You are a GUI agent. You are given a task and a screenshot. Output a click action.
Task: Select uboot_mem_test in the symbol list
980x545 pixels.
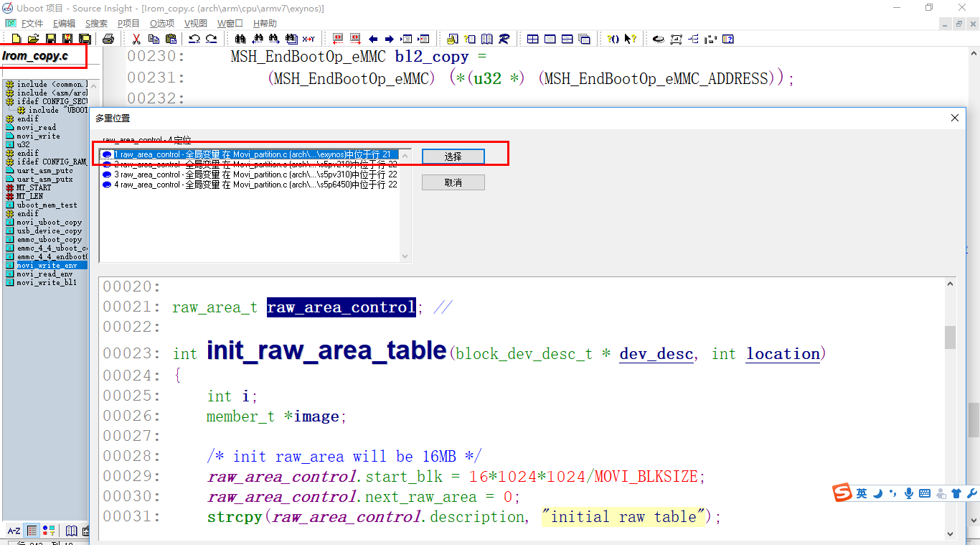point(47,205)
